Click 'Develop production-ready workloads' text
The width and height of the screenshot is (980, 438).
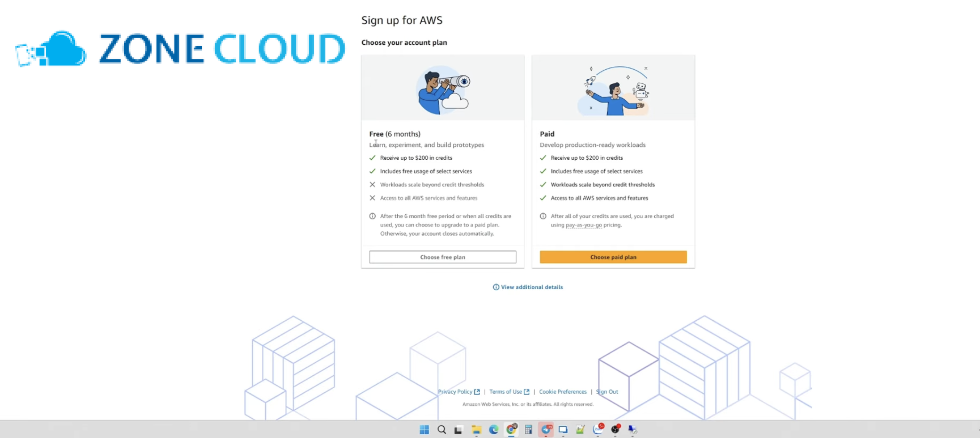coord(593,145)
